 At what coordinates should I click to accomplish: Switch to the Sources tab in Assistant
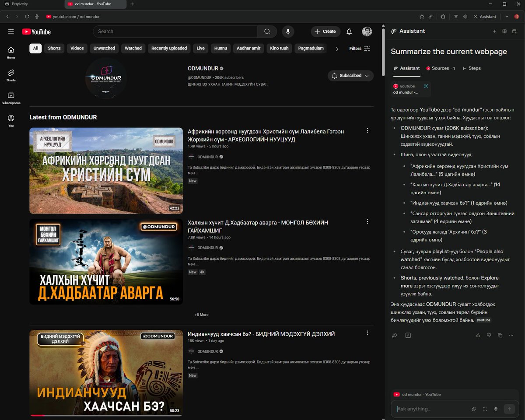pos(441,68)
